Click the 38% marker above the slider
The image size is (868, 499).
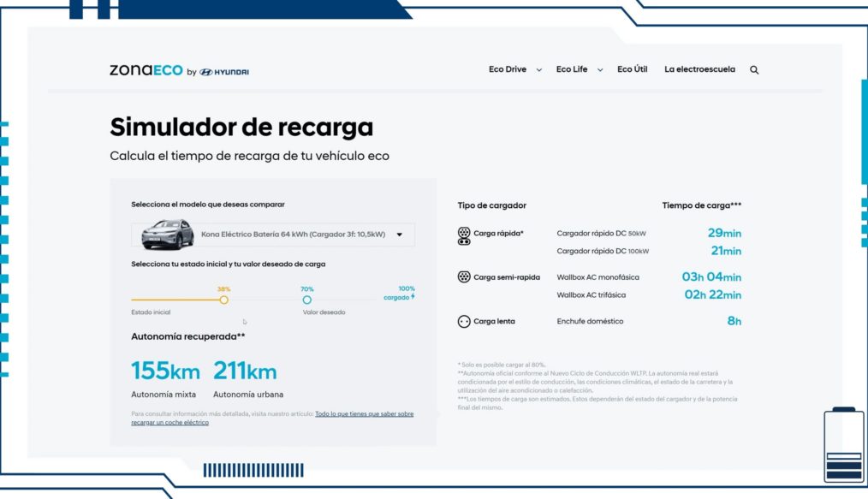[x=223, y=289]
